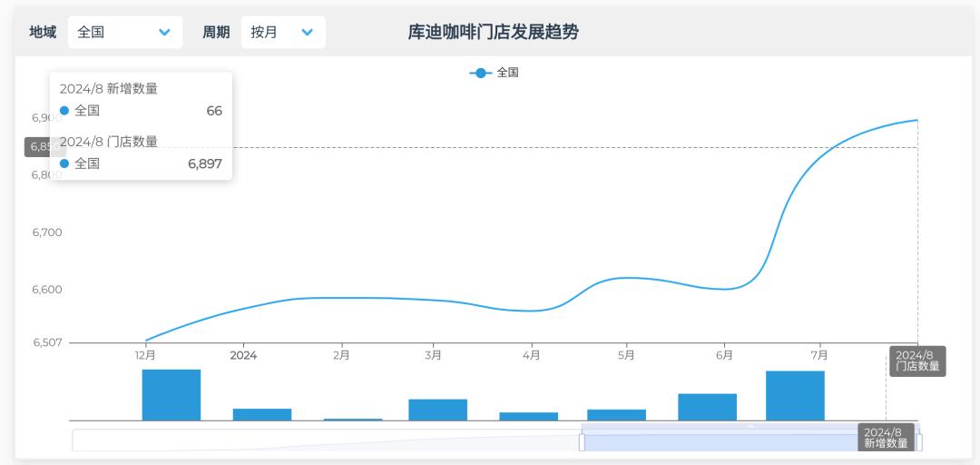Click the 2024/8 新增数量 axis pointer label
The height and width of the screenshot is (465, 980).
coord(886,438)
